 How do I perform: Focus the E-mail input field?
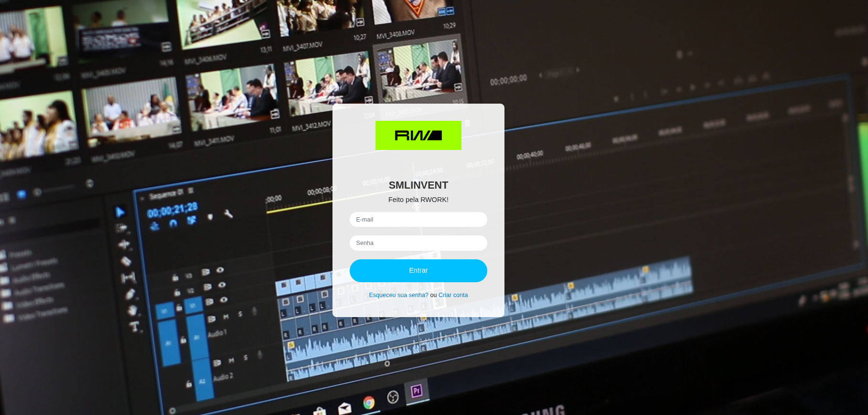click(x=418, y=220)
